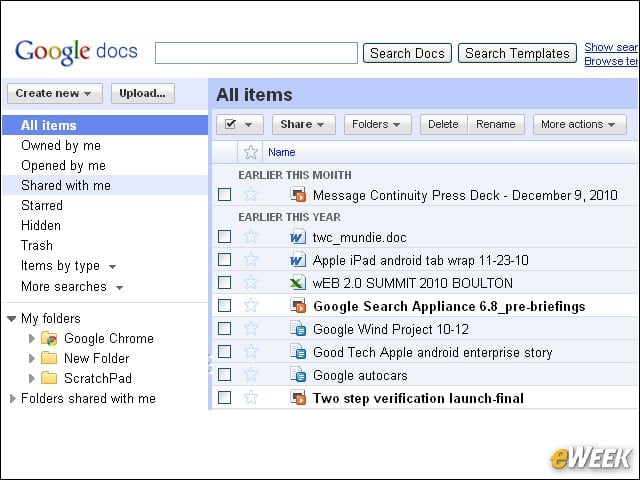Star the Google autocars item

click(251, 374)
